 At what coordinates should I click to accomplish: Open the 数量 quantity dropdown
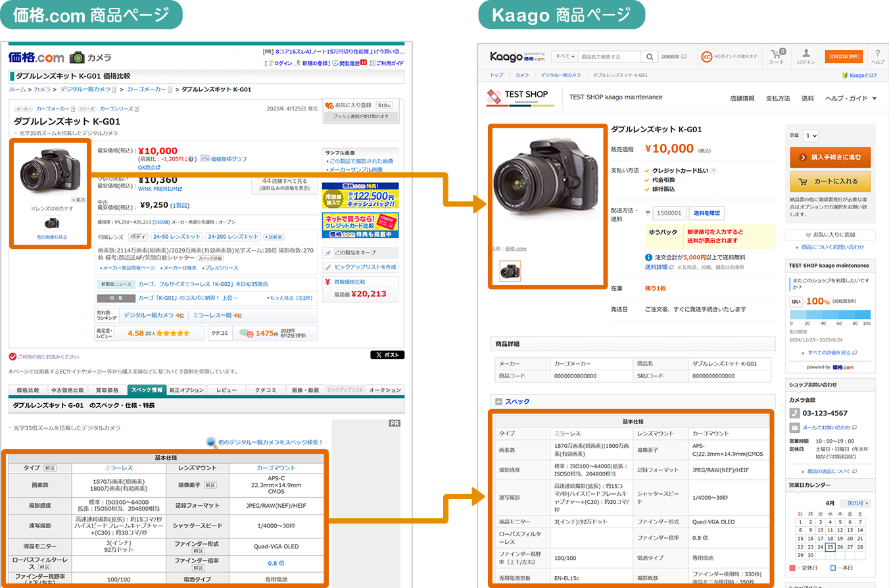811,135
